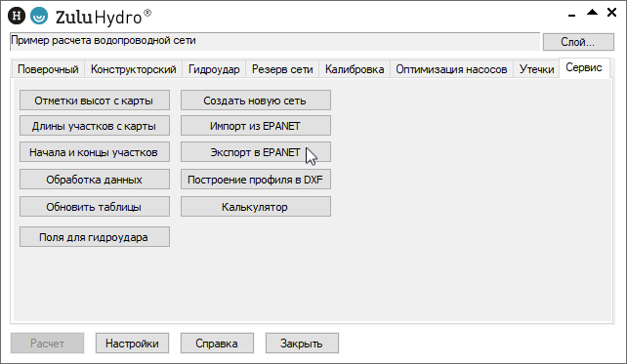
Task: Open the Конструкторский tab
Action: (x=133, y=69)
